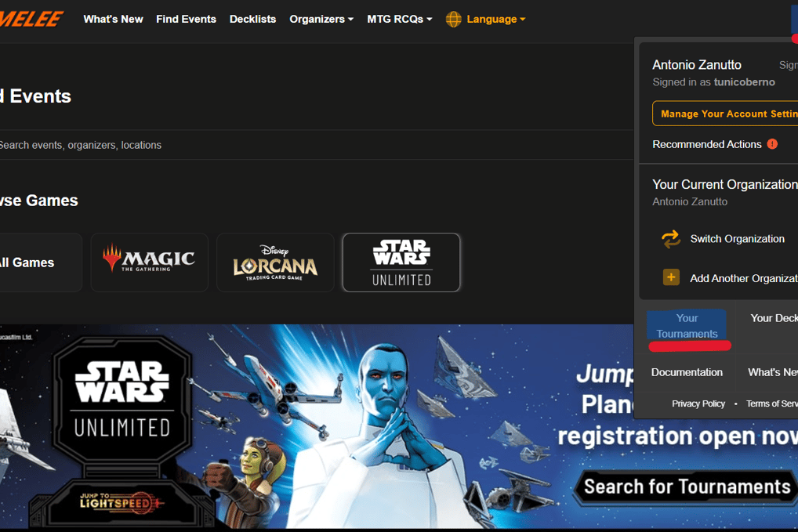
Task: Click the Recommended Actions alert icon
Action: (772, 144)
